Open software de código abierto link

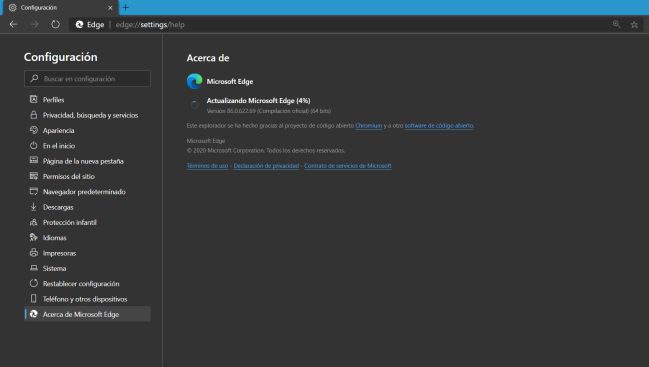coord(439,125)
